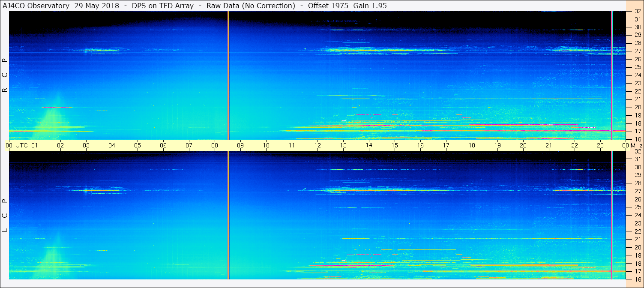This screenshot has width=644, height=288.
Task: Click the '17' hour label on time axis
Action: click(x=446, y=145)
